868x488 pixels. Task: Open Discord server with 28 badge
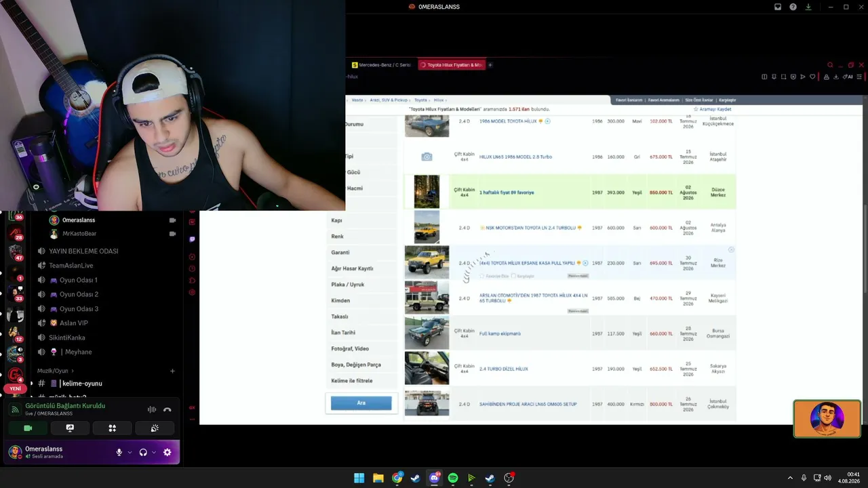15,233
